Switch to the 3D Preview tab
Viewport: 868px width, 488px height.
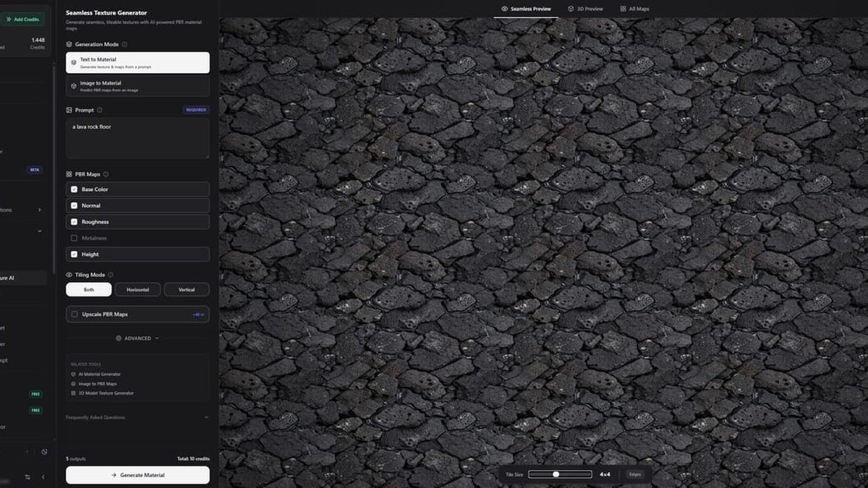(585, 9)
